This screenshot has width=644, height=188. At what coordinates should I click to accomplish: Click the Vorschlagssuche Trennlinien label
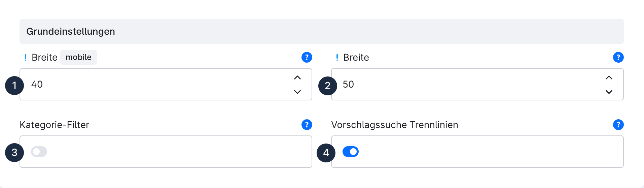pos(394,125)
